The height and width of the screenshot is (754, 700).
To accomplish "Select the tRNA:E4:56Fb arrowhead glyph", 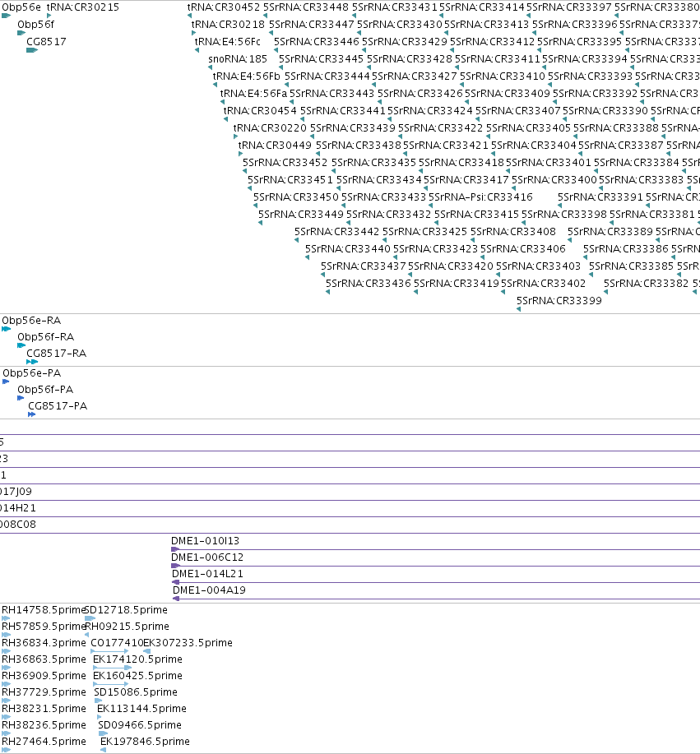I will 215,86.
